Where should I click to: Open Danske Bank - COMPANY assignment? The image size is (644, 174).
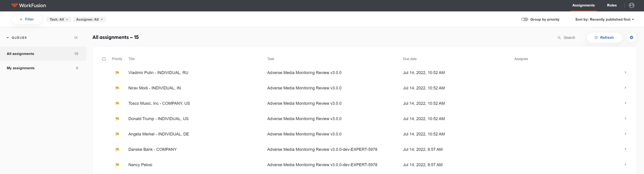(152, 149)
